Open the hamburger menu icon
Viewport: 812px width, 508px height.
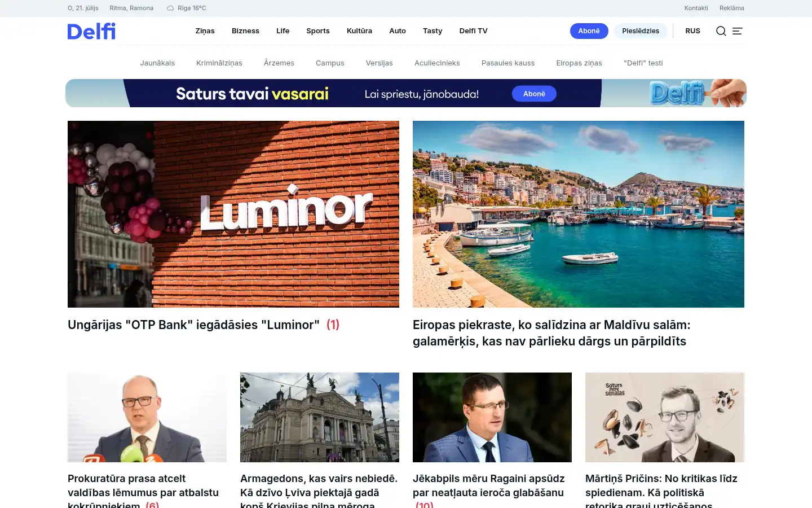click(x=737, y=31)
